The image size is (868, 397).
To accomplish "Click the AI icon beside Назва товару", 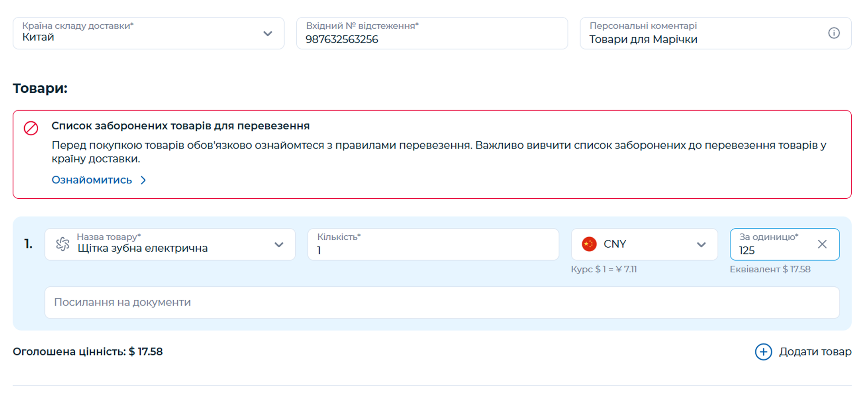I will click(63, 244).
